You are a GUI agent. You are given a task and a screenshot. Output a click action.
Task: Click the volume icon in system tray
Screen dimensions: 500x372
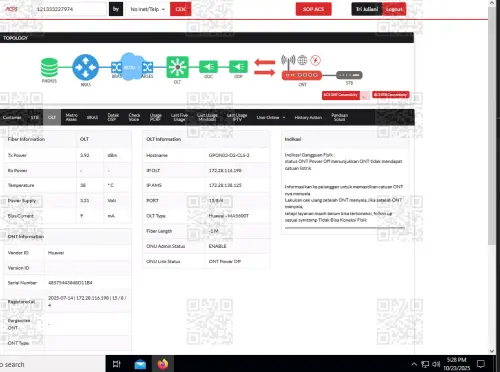[436, 364]
